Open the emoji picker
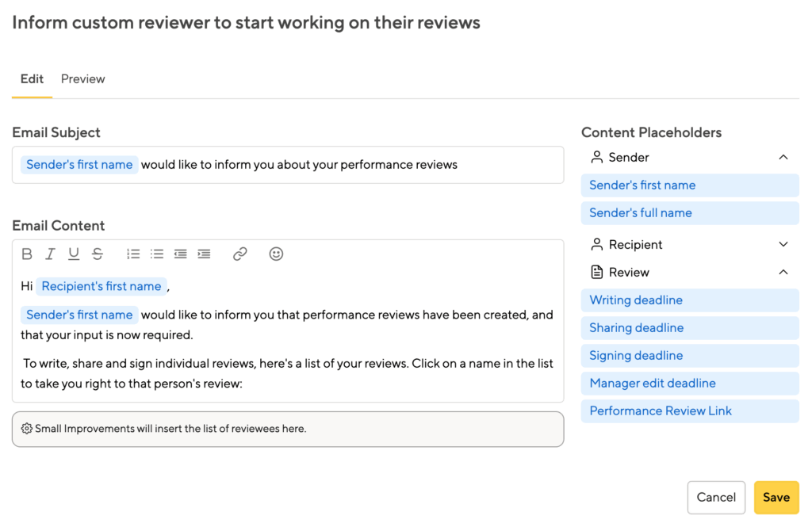Screen dimensions: 812x527 (276, 254)
